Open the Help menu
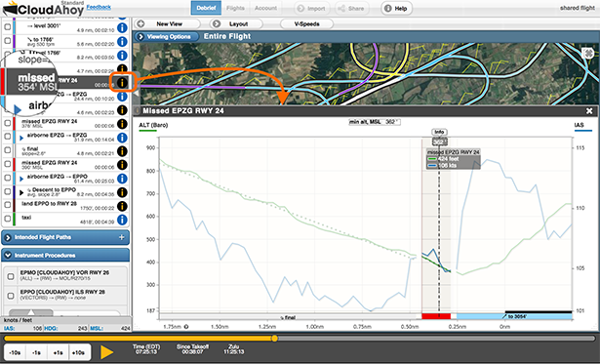Screen dimensions: 600x364 (x=396, y=8)
